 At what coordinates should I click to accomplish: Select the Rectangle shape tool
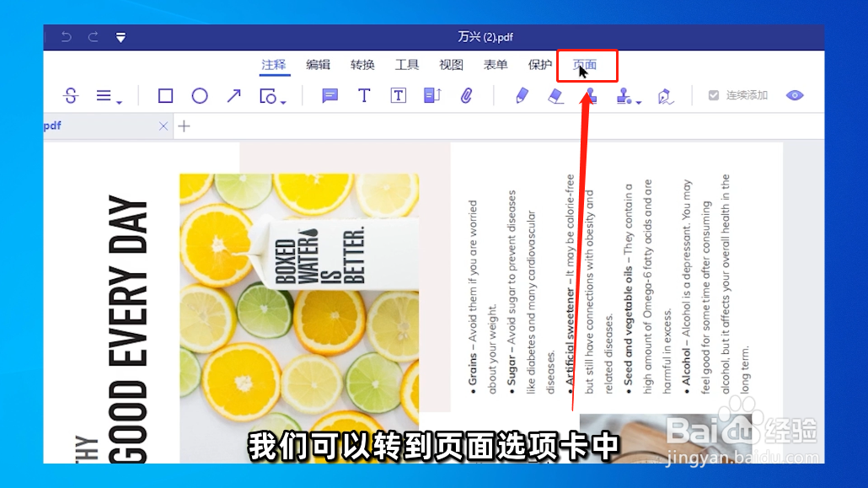[165, 95]
